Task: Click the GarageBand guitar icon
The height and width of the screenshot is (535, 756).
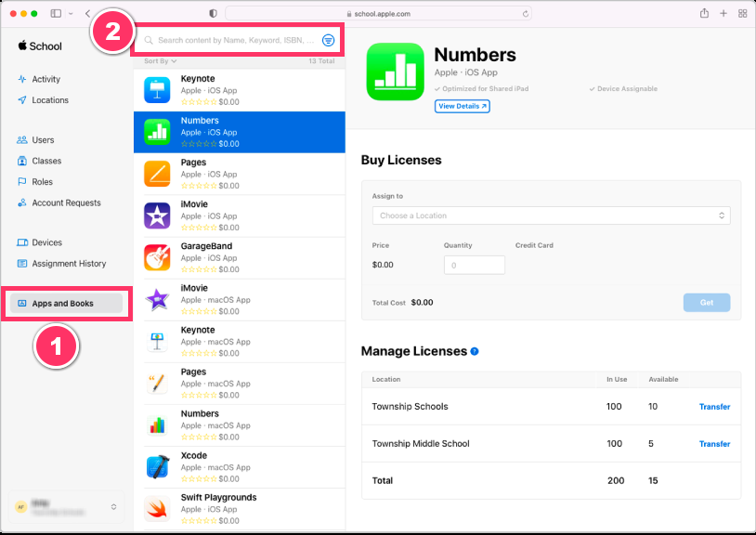Action: coord(157,258)
